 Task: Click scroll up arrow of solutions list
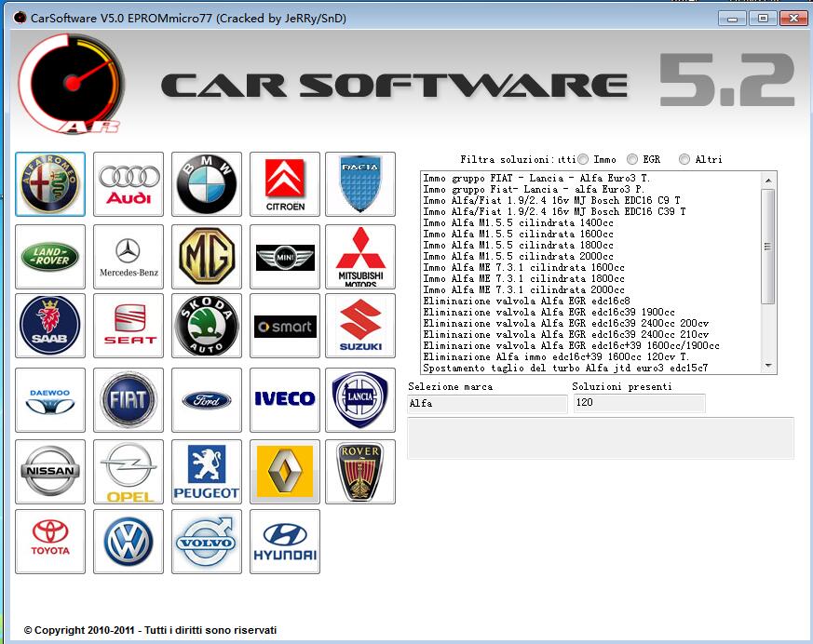(768, 180)
